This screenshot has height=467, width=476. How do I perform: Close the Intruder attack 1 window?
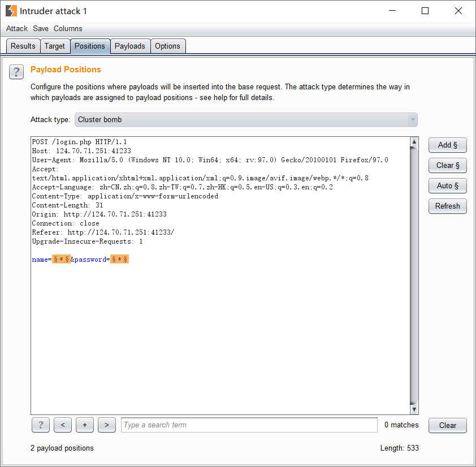[x=458, y=11]
